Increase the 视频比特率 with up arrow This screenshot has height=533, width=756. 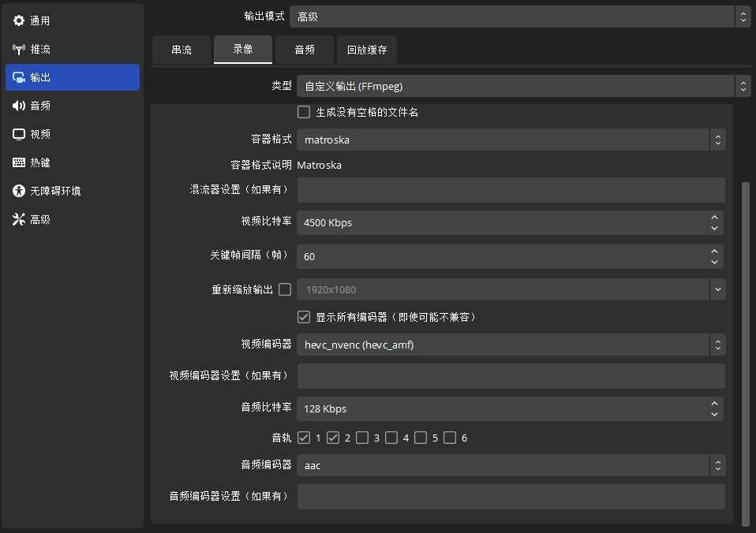[714, 218]
